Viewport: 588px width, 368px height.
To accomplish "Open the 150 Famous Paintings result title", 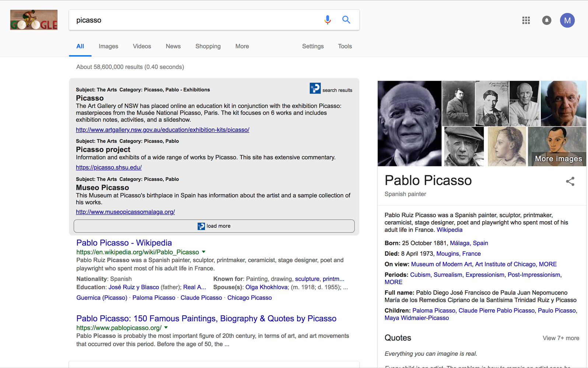I will click(206, 319).
